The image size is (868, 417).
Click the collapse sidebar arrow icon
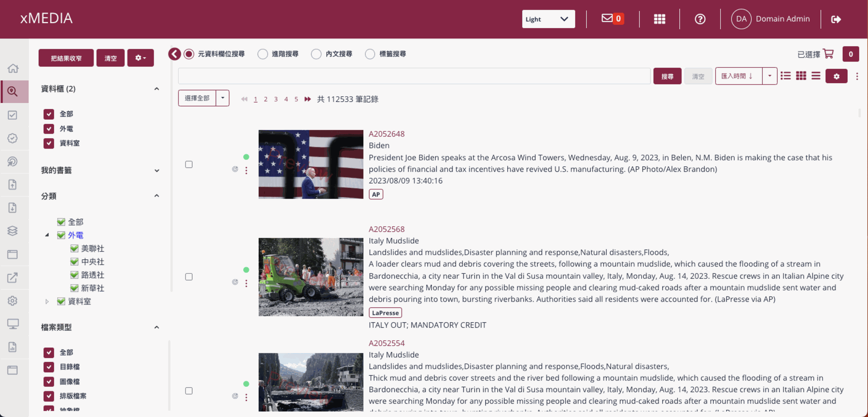175,54
